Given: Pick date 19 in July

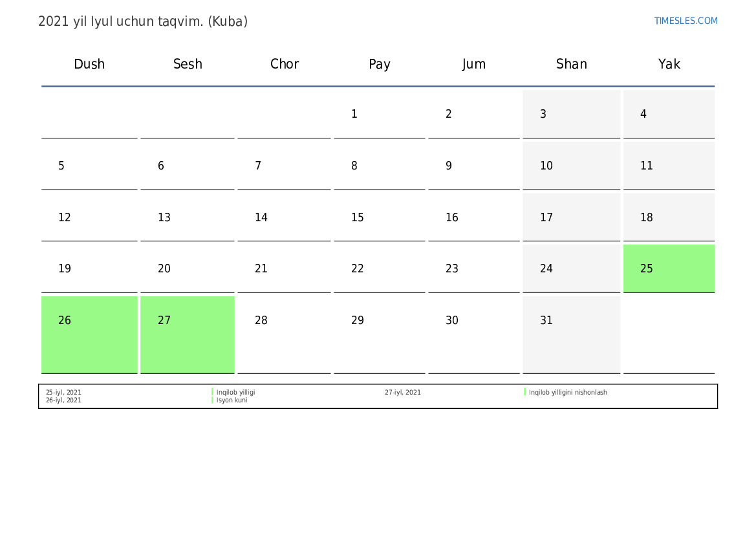Looking at the screenshot, I should tap(89, 268).
